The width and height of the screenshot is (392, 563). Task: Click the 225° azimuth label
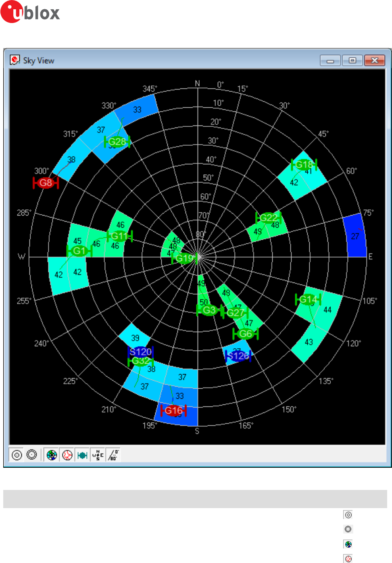[x=70, y=381]
